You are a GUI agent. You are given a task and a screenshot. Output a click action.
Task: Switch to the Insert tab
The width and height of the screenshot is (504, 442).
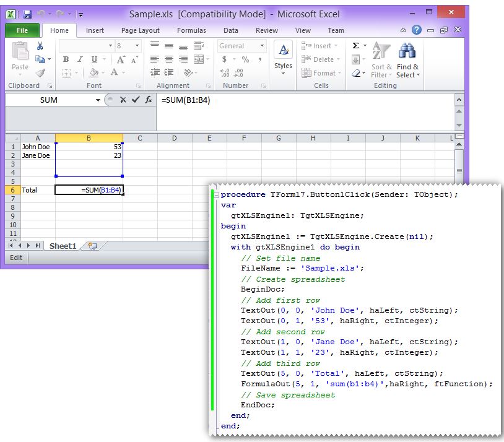pyautogui.click(x=95, y=30)
